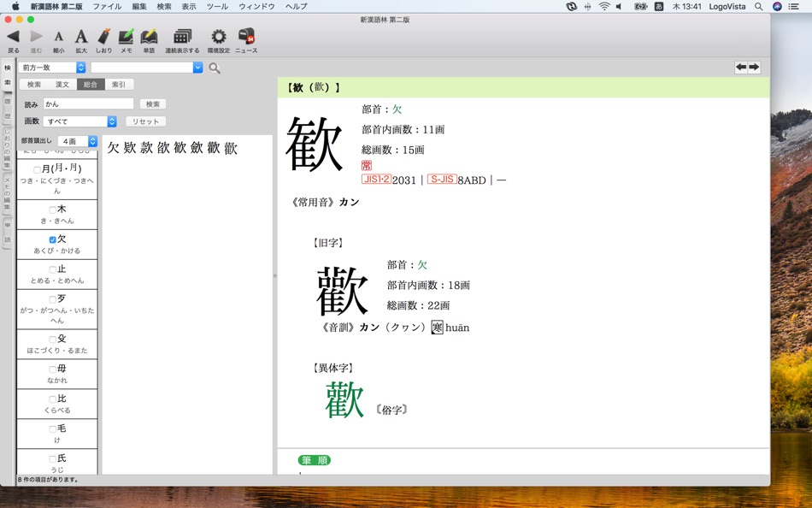Viewport: 812px width, 508px height.
Task: Open the Apple menu
Action: coord(15,6)
